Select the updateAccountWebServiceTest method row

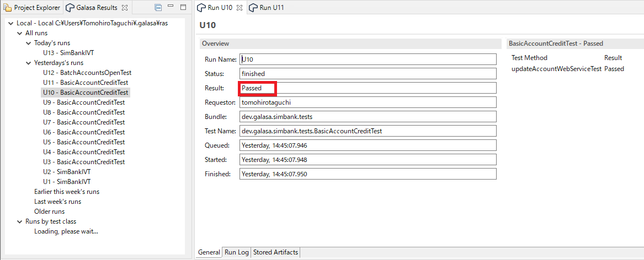coord(568,69)
